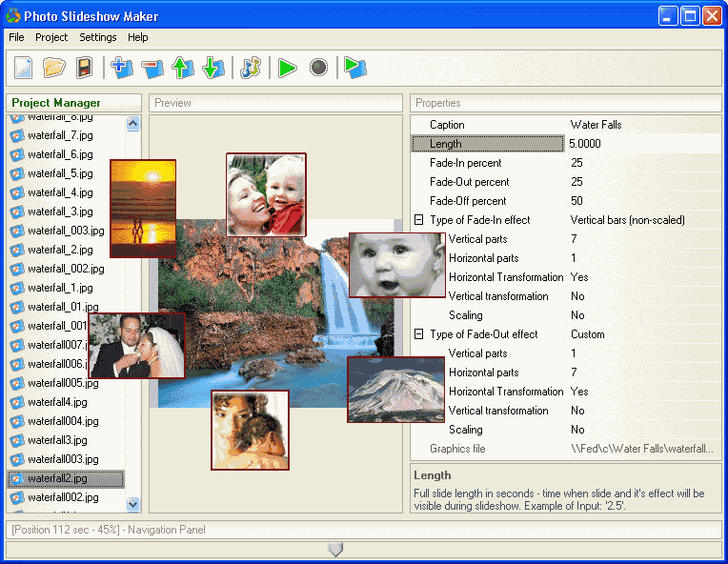
Task: Click the New project toolbar icon
Action: [x=23, y=68]
